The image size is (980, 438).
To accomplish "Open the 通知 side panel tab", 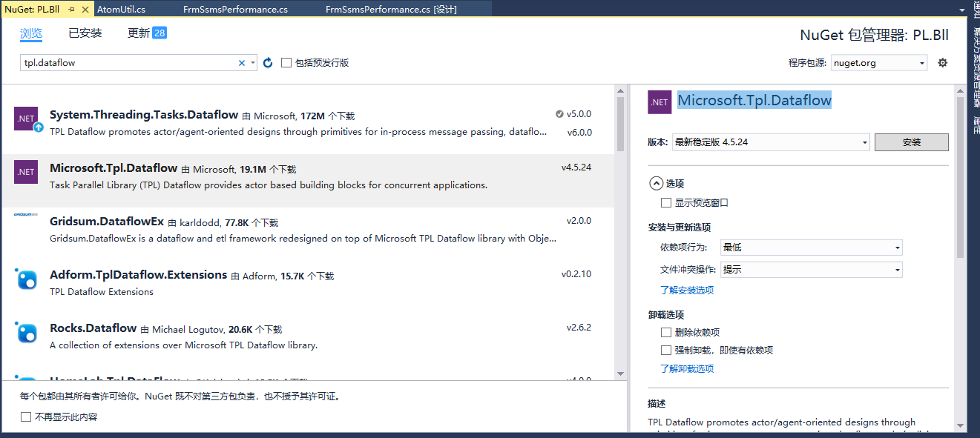I will coord(976,8).
